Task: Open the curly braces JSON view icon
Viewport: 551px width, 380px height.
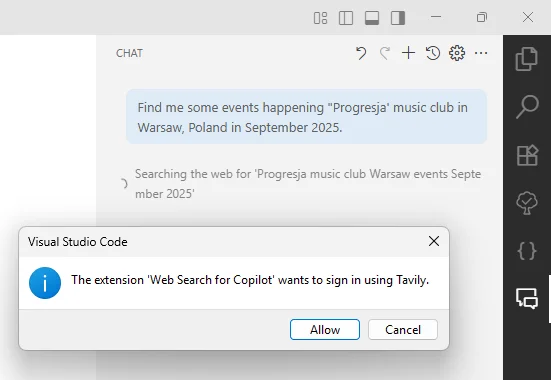Action: (527, 251)
